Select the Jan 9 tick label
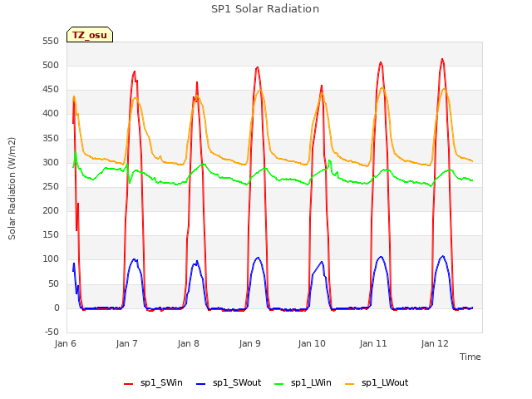The image size is (532, 399). tap(249, 343)
